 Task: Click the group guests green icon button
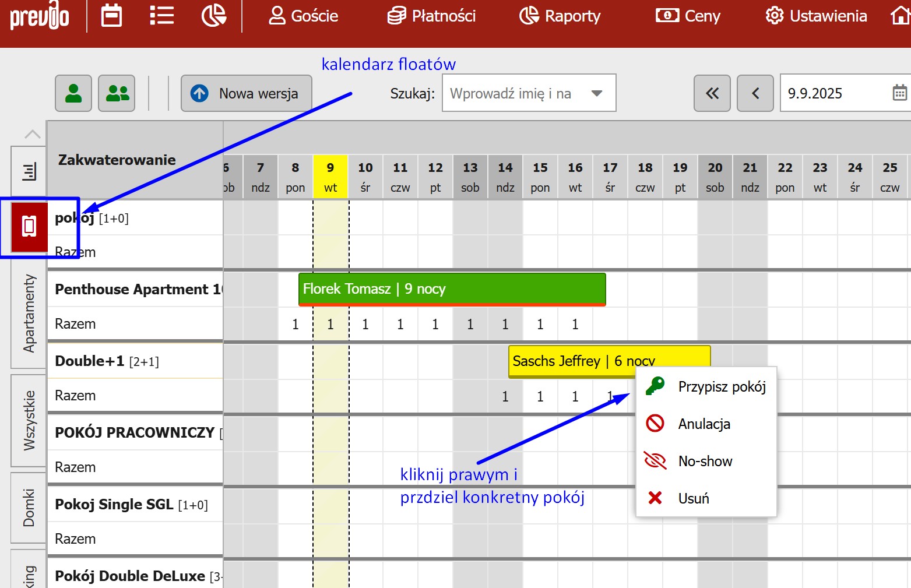click(117, 93)
